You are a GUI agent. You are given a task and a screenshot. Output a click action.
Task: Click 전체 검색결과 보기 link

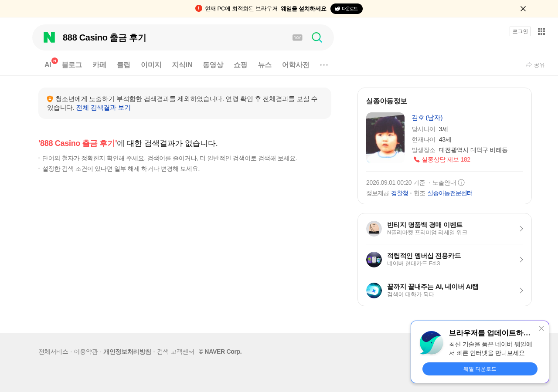(x=103, y=108)
